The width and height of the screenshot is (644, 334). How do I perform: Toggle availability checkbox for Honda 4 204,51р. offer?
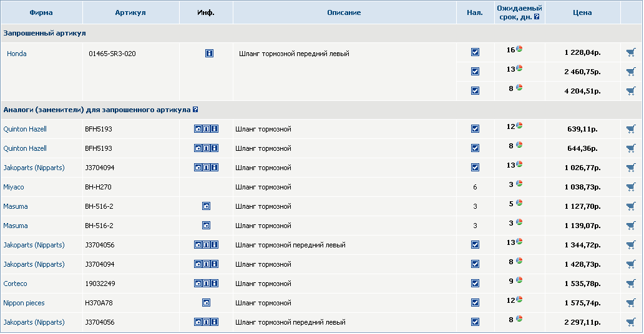click(475, 91)
